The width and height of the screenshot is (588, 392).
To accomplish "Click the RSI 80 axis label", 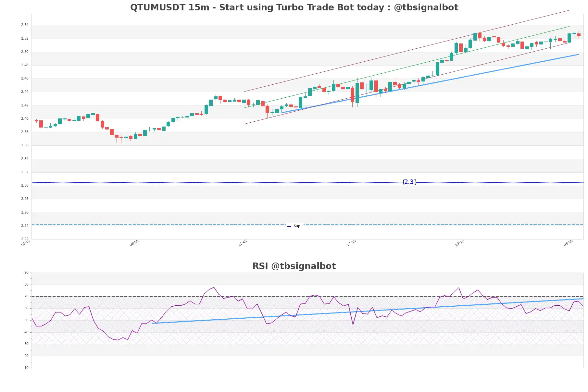I will click(x=26, y=284).
